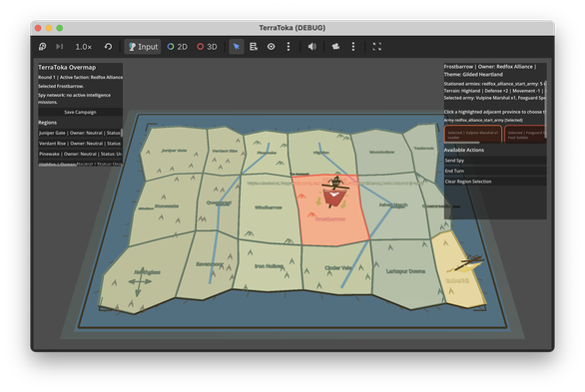Click the list selection tool icon

pyautogui.click(x=254, y=47)
